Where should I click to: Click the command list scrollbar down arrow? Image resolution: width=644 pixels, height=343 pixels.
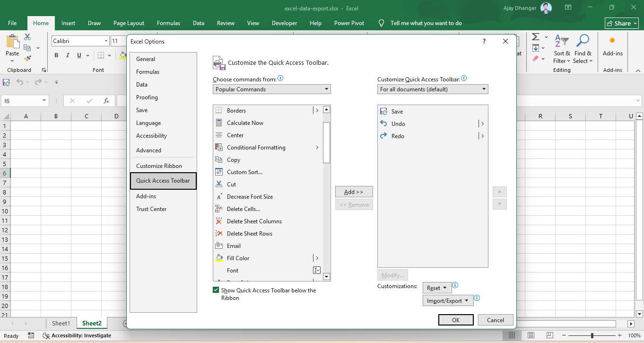click(326, 277)
